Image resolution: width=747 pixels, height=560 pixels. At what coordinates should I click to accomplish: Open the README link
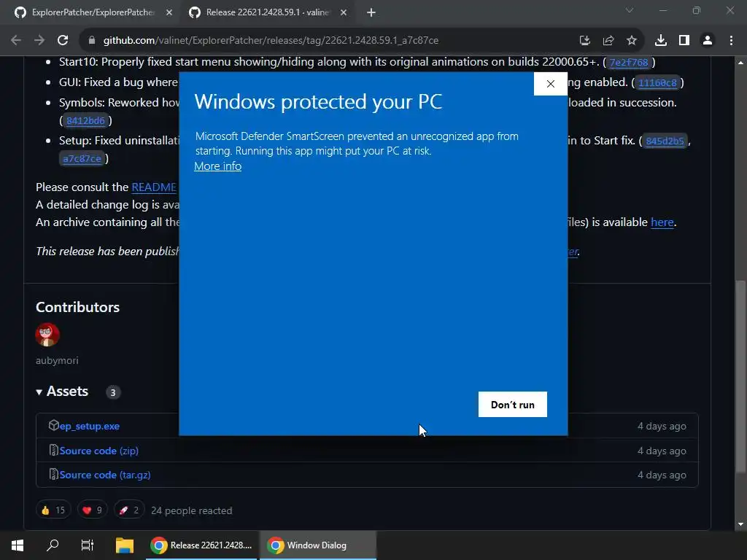(154, 187)
